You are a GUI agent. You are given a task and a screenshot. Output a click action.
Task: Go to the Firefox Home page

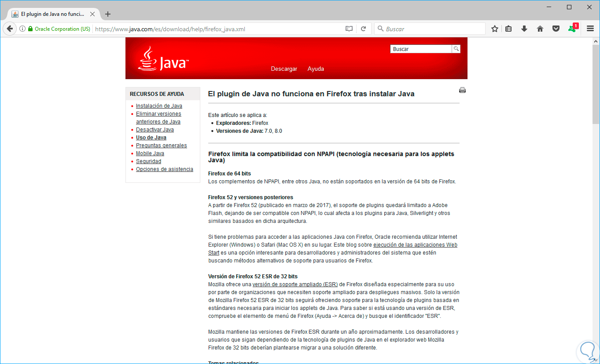tap(540, 29)
